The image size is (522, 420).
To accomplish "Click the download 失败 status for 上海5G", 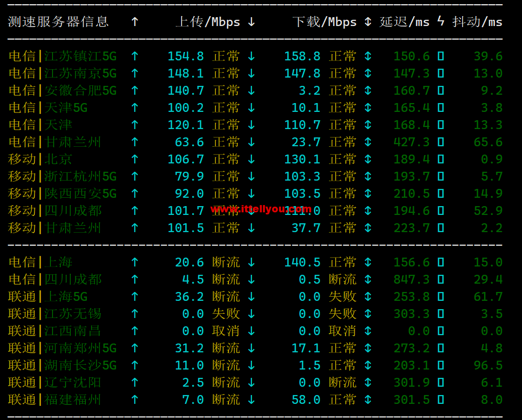I will (342, 297).
